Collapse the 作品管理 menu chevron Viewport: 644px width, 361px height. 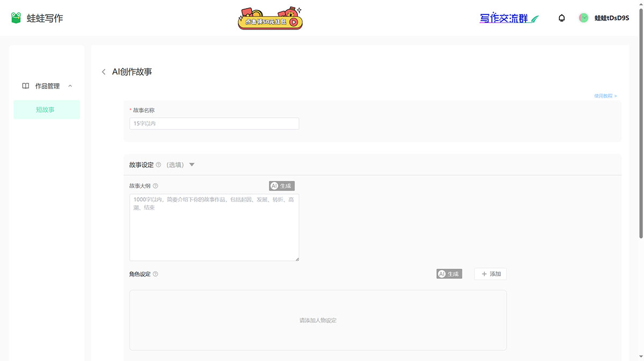click(70, 86)
